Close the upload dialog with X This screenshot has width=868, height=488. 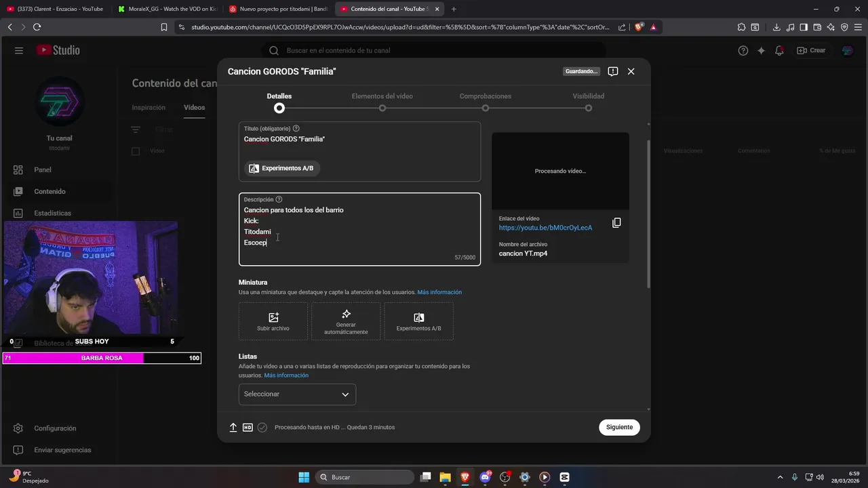click(x=631, y=71)
